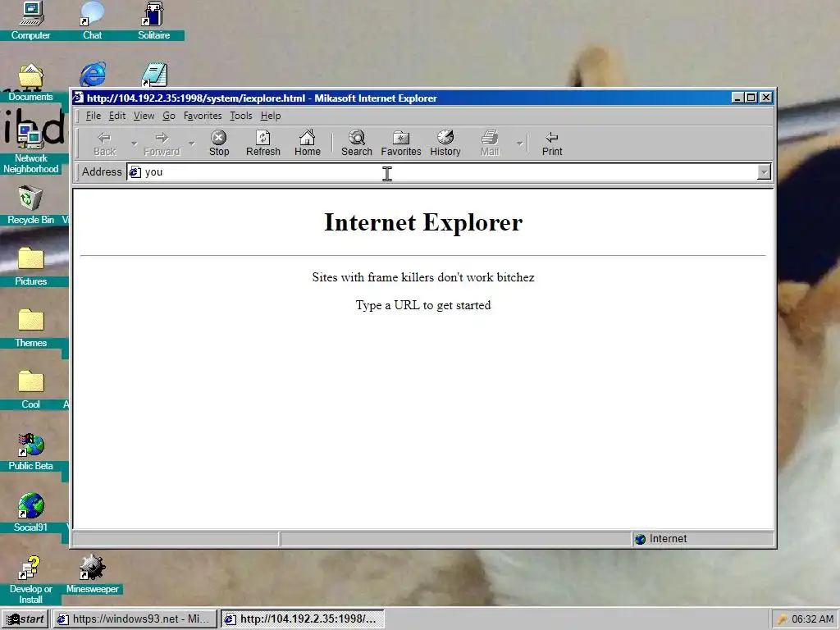Click in the Address input field
Viewport: 840px width, 630px height.
[449, 172]
